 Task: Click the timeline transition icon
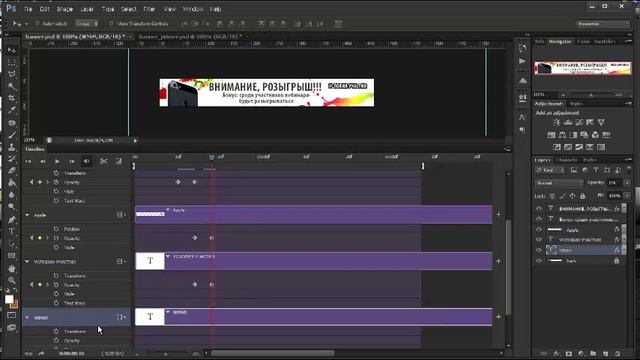118,161
